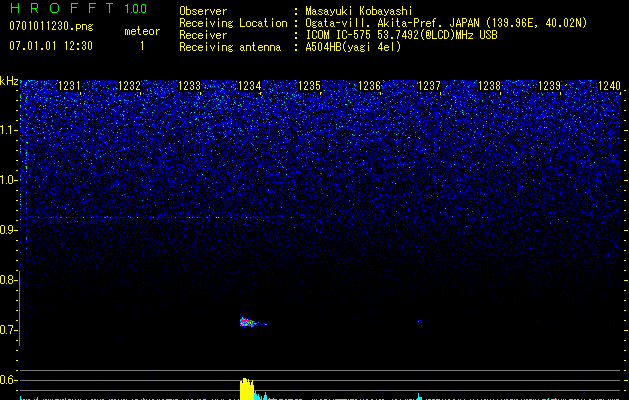This screenshot has width=629, height=400.
Task: Click the 1239 time marker
Action: (549, 86)
